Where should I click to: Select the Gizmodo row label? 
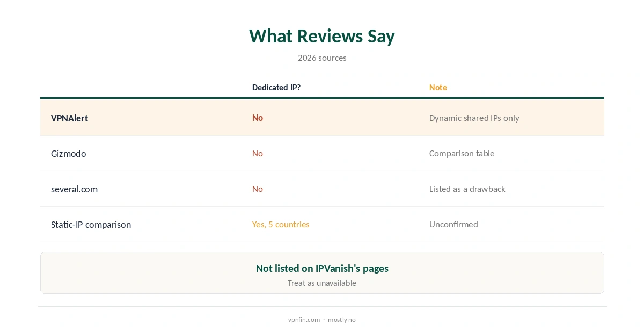[x=68, y=154]
